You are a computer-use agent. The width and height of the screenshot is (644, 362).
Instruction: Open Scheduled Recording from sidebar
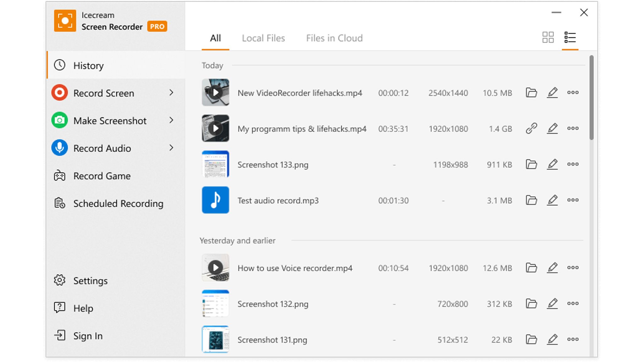[118, 204]
